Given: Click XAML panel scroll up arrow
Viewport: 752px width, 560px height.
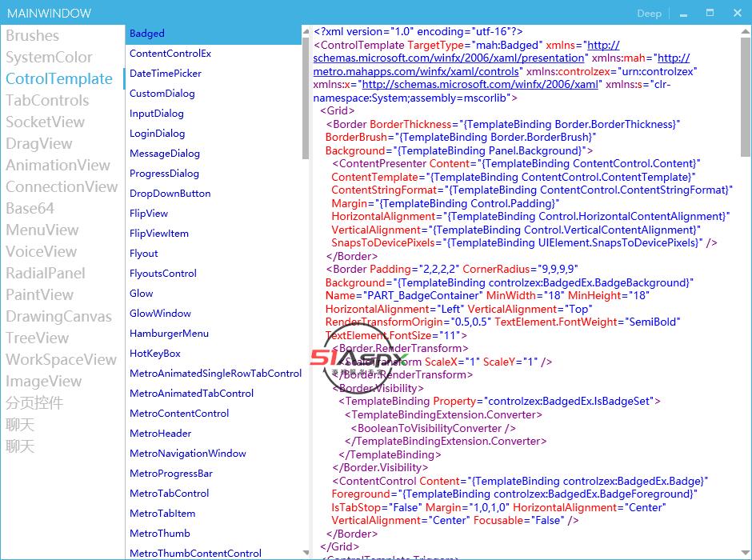Looking at the screenshot, I should coord(745,31).
